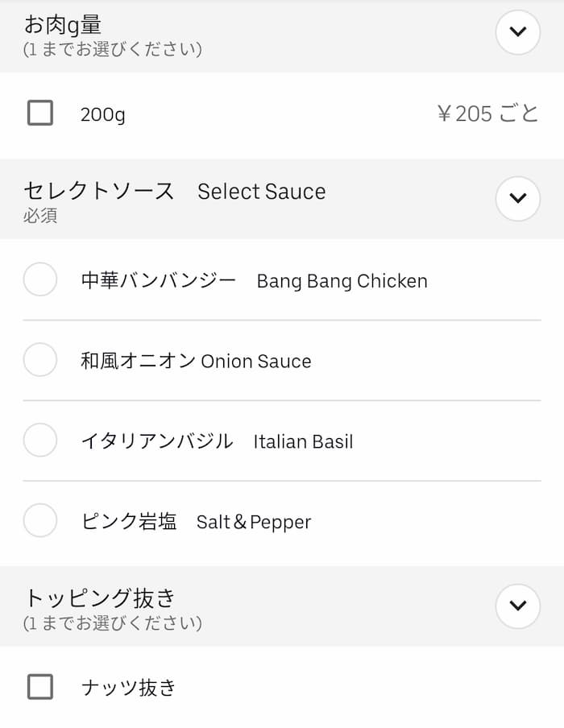
Task: Click the トッピング抜き section title
Action: click(x=100, y=598)
